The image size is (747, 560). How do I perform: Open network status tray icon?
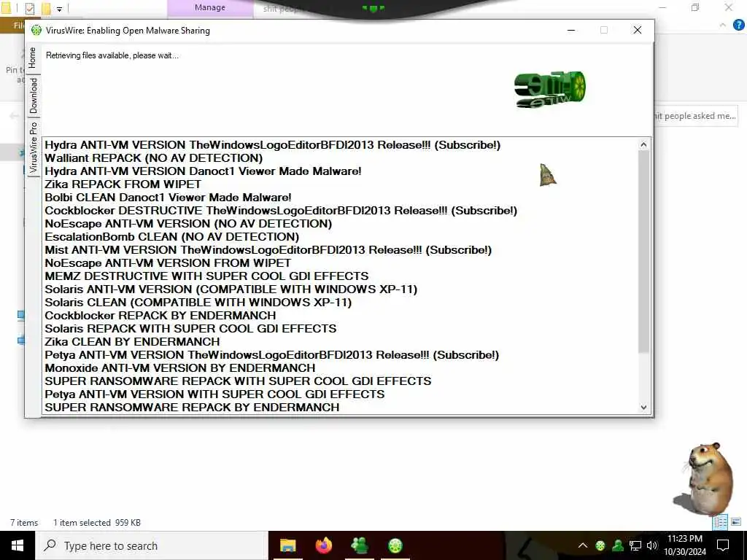(x=635, y=545)
